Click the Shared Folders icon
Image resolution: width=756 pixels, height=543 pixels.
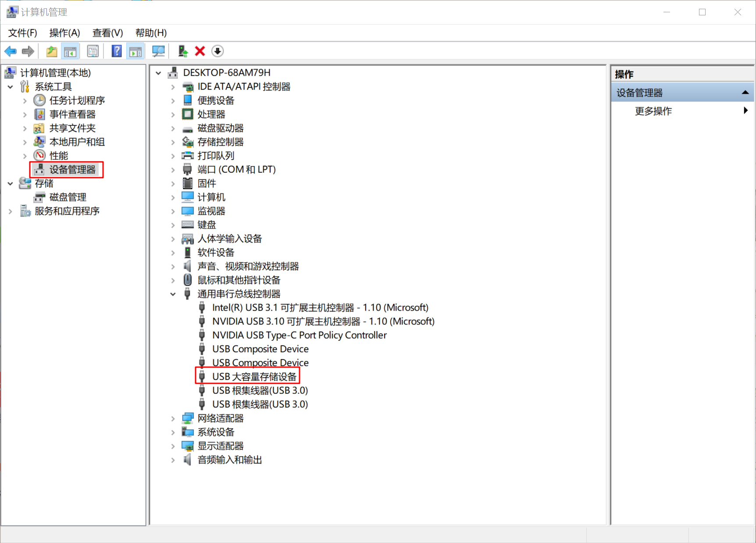click(x=39, y=128)
